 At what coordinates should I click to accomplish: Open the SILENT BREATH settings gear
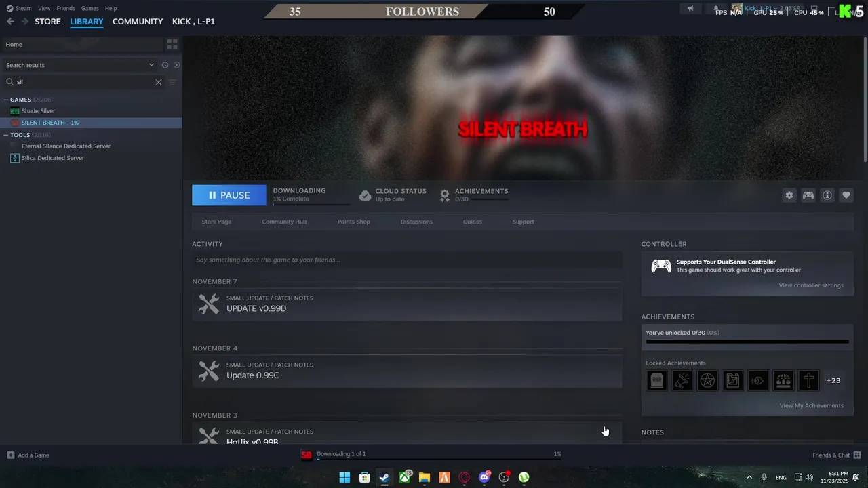[789, 195]
